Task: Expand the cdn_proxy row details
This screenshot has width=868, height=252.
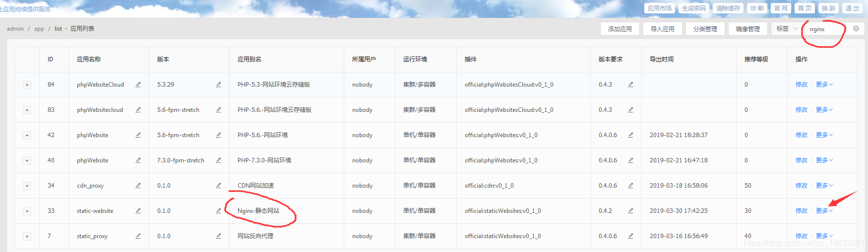Action: point(27,186)
